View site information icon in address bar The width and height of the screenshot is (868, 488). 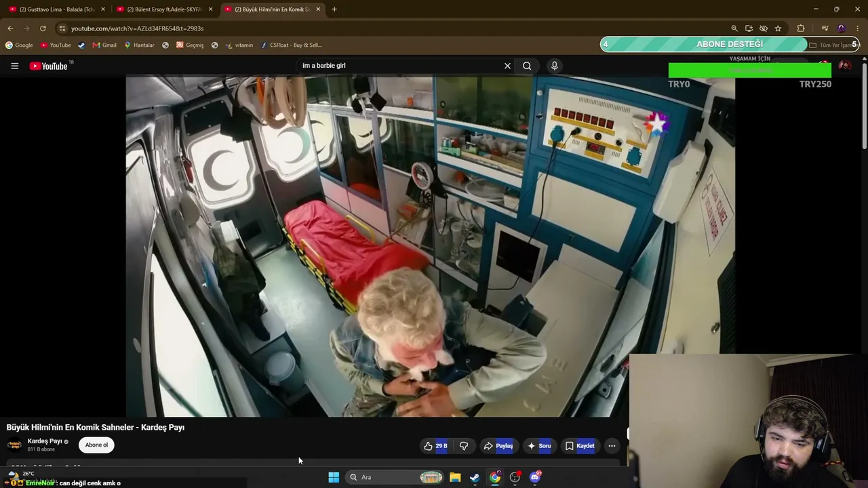[x=62, y=28]
